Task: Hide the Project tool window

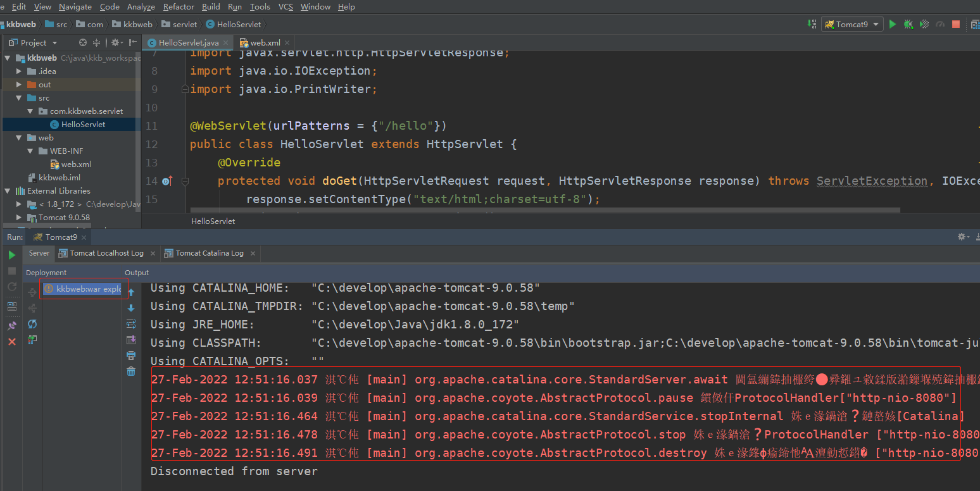Action: click(132, 42)
